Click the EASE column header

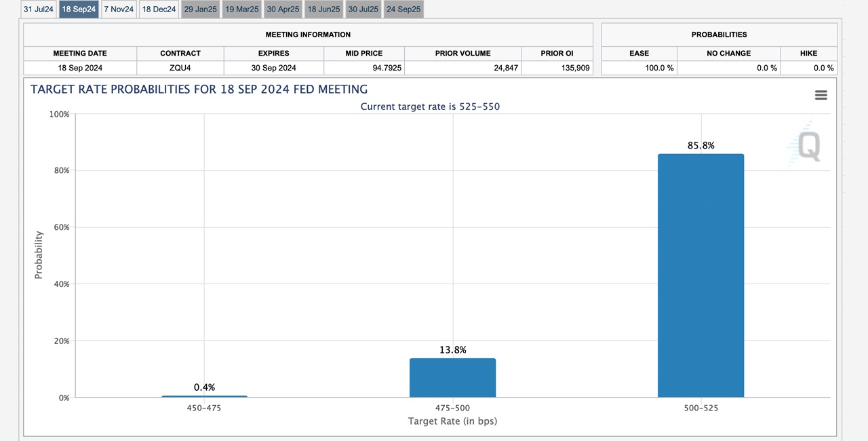(639, 53)
